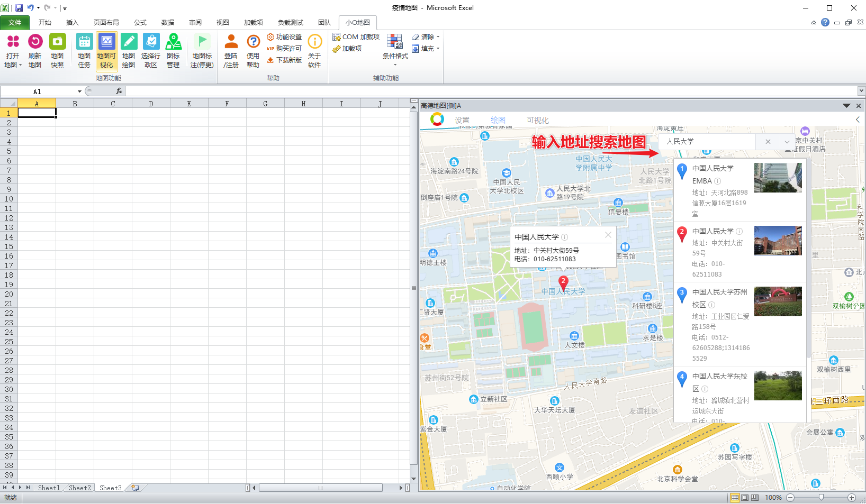Image resolution: width=866 pixels, height=504 pixels.
Task: Switch to the 页面布局 ribbon tab
Action: click(106, 22)
